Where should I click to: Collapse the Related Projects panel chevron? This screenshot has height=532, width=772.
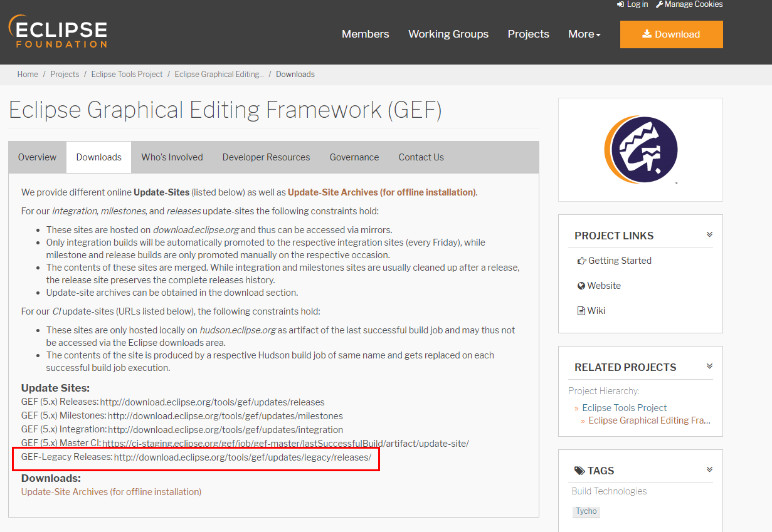(709, 367)
